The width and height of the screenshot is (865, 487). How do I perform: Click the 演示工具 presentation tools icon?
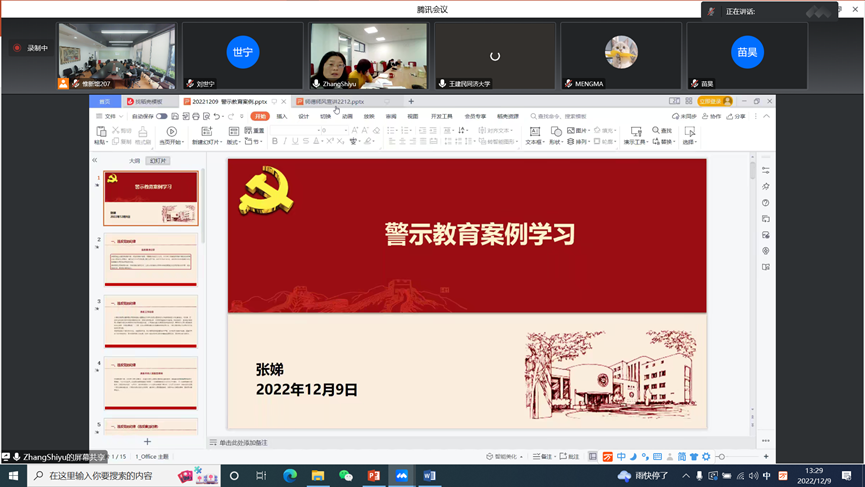point(636,131)
